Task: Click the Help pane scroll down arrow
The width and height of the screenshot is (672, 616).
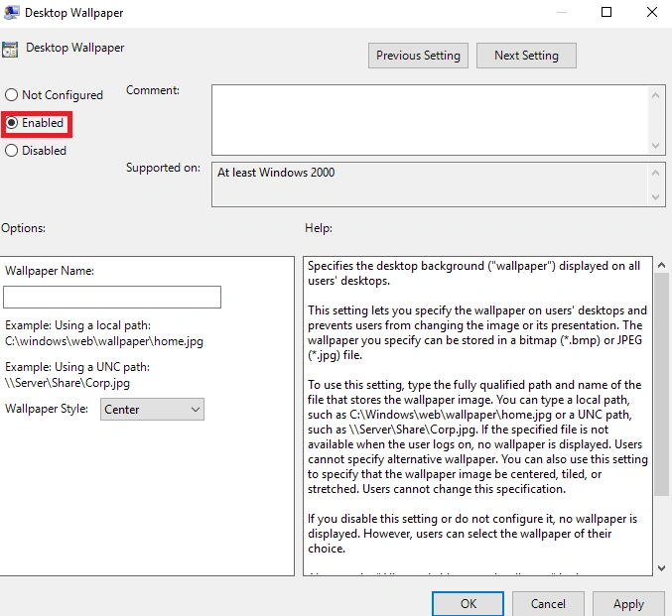Action: tap(662, 568)
